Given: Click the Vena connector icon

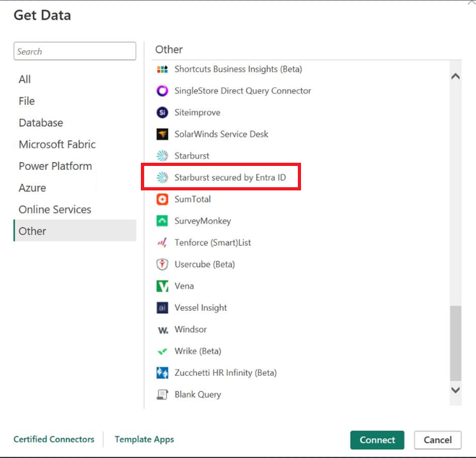Looking at the screenshot, I should 162,286.
